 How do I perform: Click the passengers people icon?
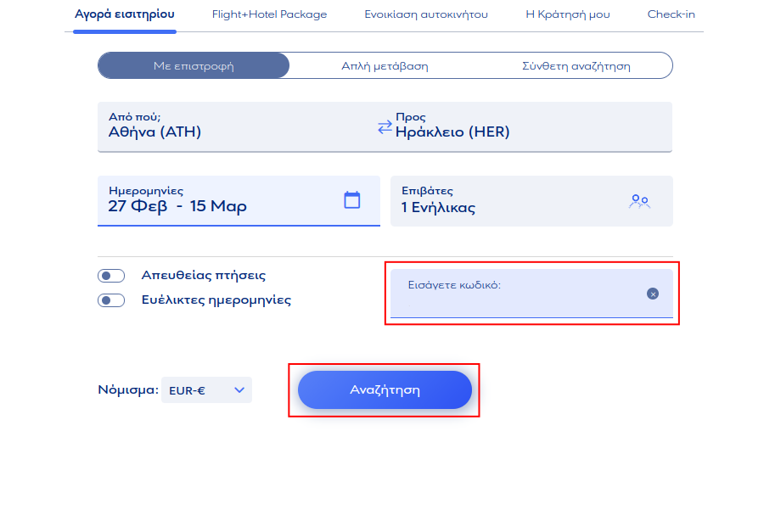click(638, 201)
